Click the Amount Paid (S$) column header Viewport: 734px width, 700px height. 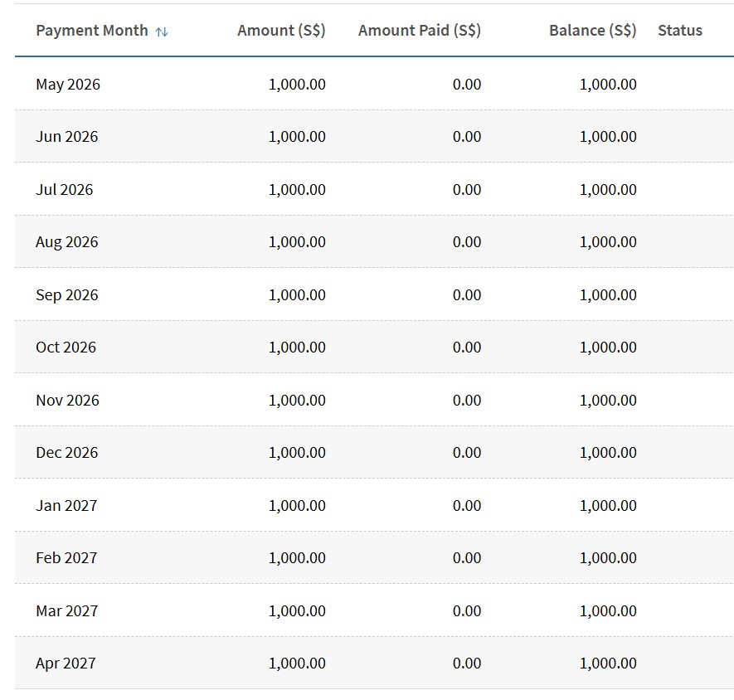click(419, 31)
